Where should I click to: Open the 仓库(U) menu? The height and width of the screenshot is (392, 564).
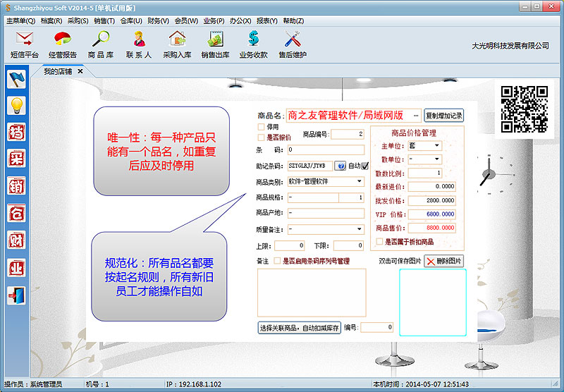[x=131, y=21]
